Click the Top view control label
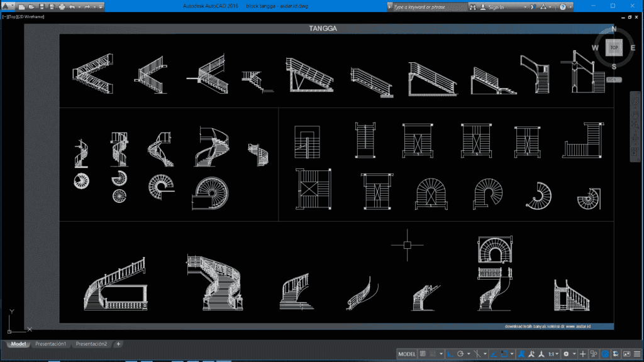This screenshot has width=644, height=362. 13,17
